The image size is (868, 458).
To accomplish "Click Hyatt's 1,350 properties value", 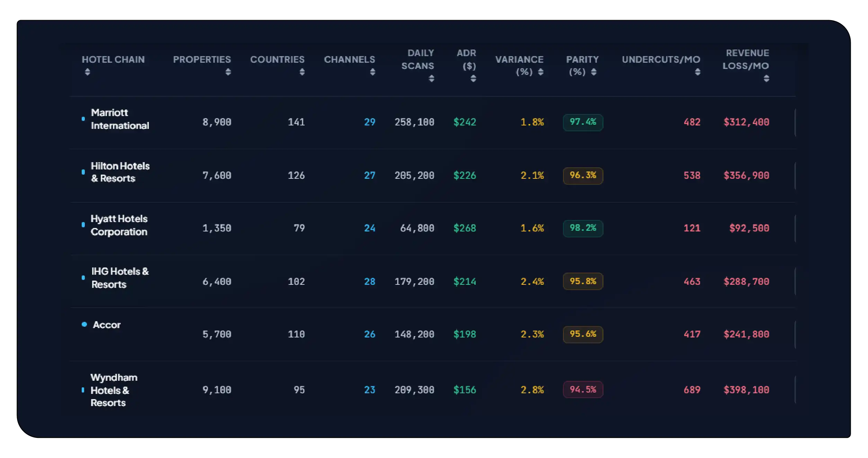I will (x=217, y=228).
